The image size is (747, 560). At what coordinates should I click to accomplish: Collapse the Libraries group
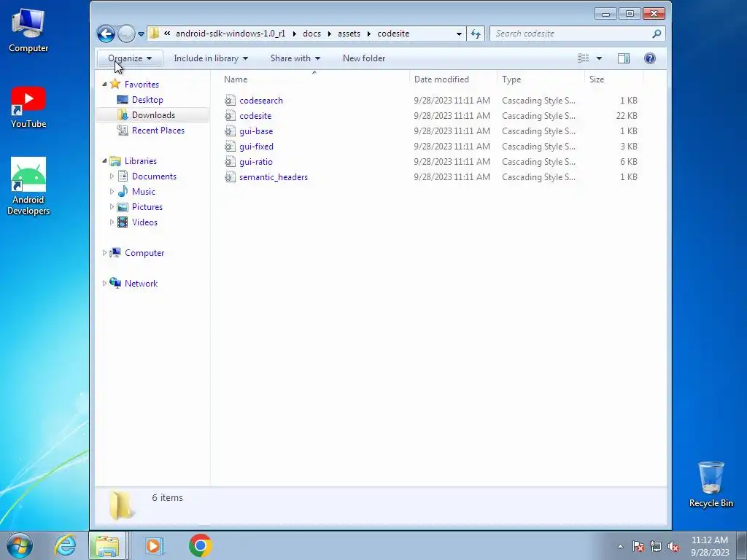point(104,161)
